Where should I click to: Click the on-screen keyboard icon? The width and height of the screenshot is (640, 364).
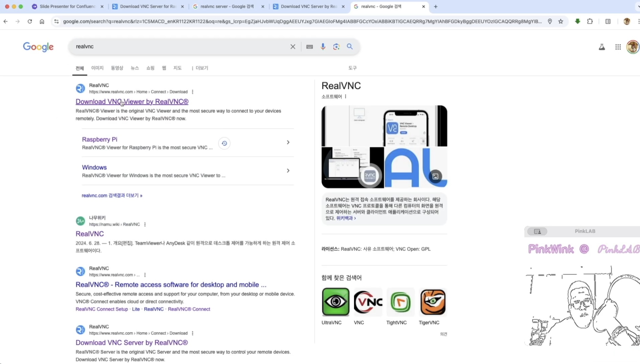(309, 47)
